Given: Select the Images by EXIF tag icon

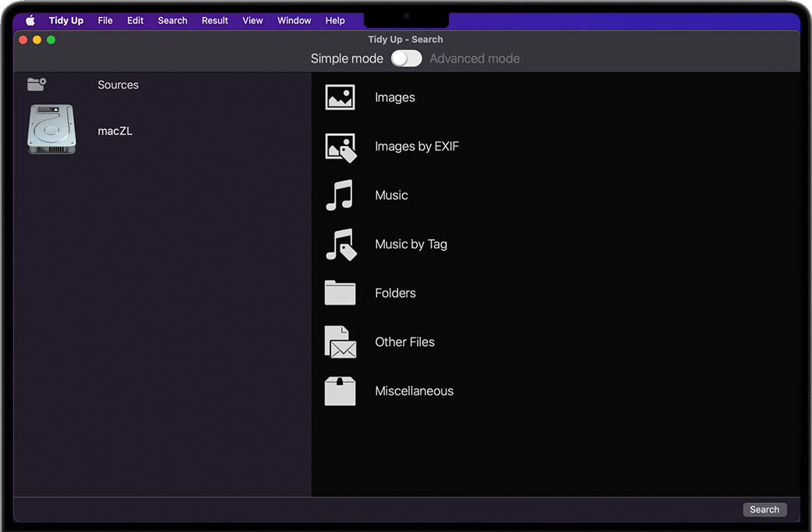Looking at the screenshot, I should pos(340,147).
